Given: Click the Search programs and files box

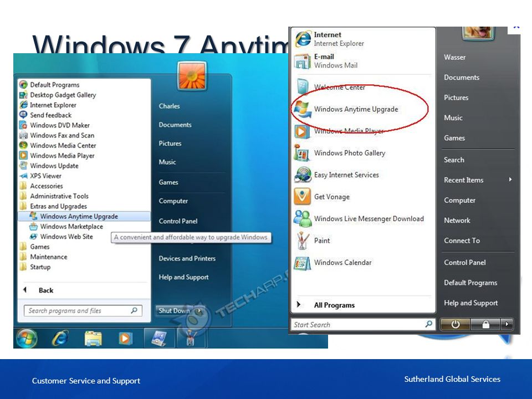Looking at the screenshot, I should click(x=83, y=310).
